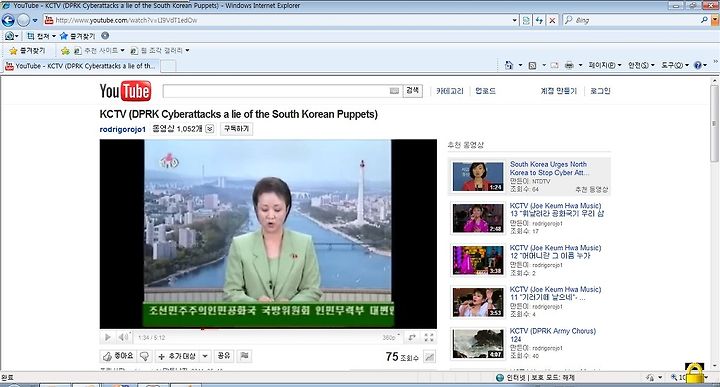Open the 도구(O) Tools menu
Screen dimensions: 720x387
click(675, 66)
